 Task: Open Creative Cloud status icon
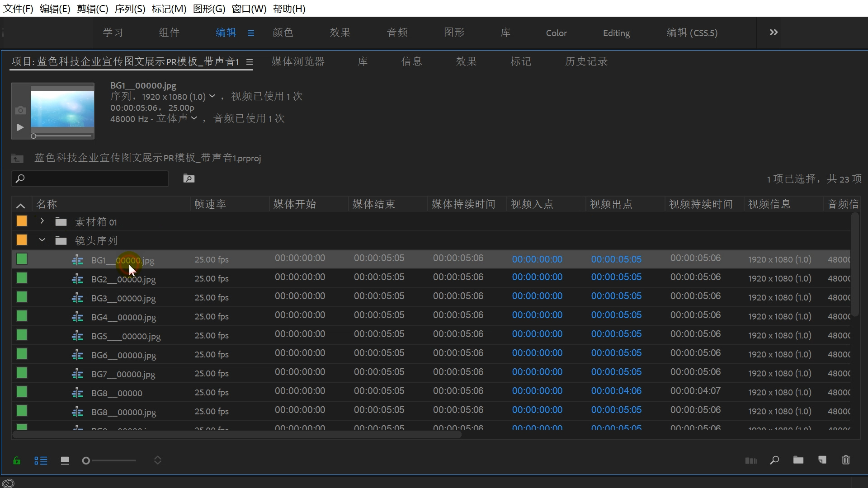pyautogui.click(x=8, y=483)
